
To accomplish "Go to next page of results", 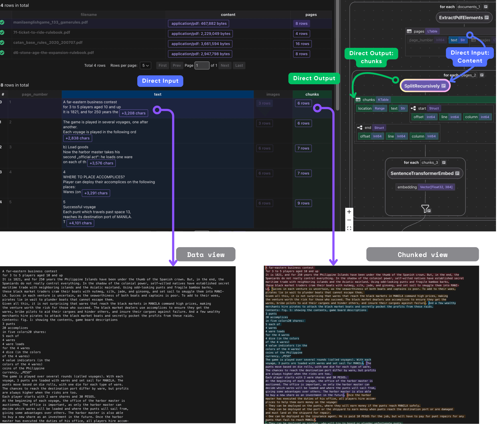I will point(225,65).
